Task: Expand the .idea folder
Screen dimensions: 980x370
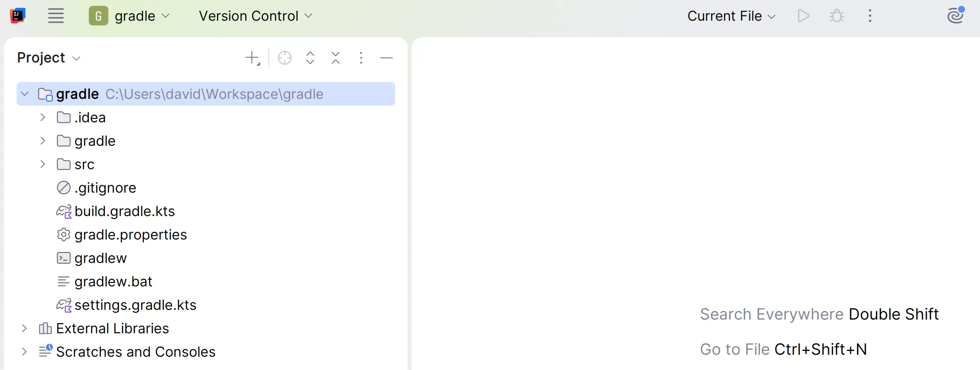Action: 43,118
